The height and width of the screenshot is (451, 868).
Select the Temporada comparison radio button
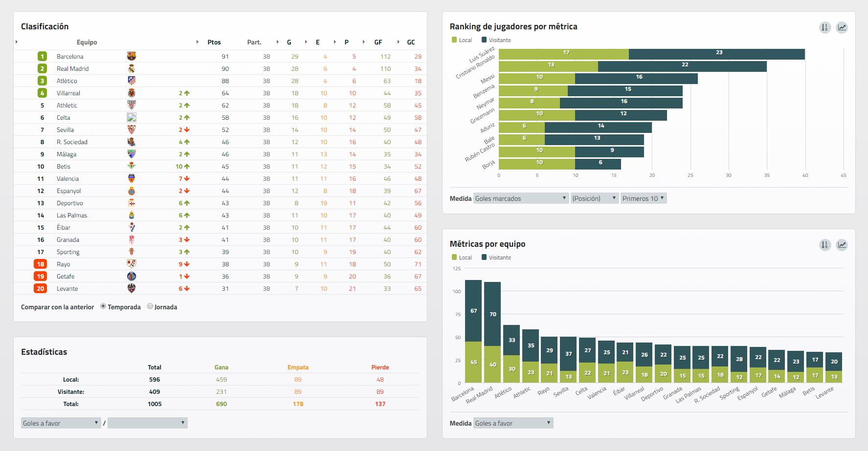(103, 306)
